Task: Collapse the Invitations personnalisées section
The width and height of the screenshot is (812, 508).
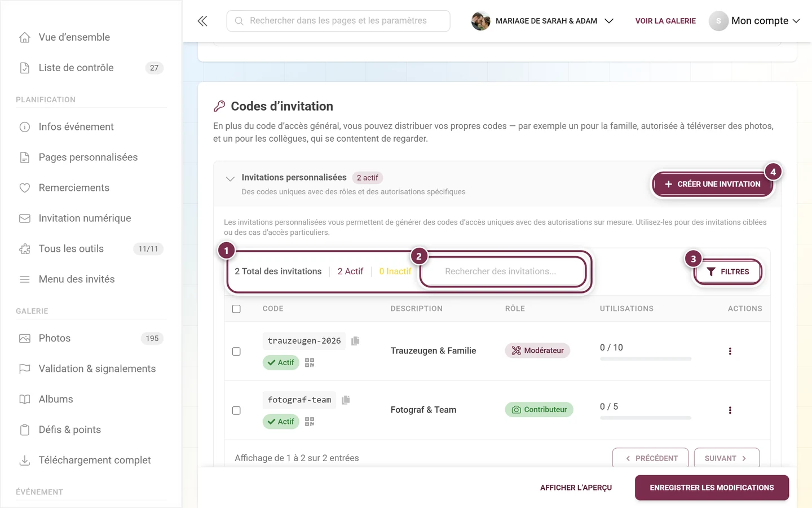Action: 230,178
